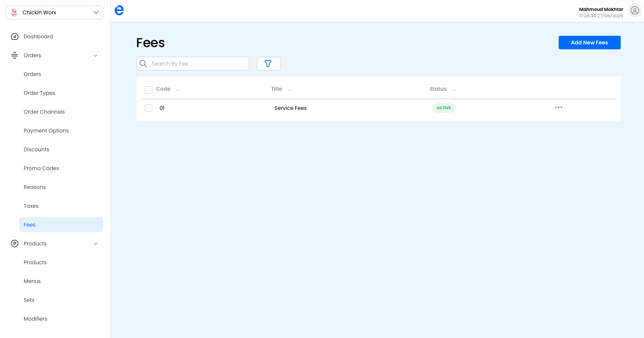Check the checkbox for fee row 01

tap(148, 108)
